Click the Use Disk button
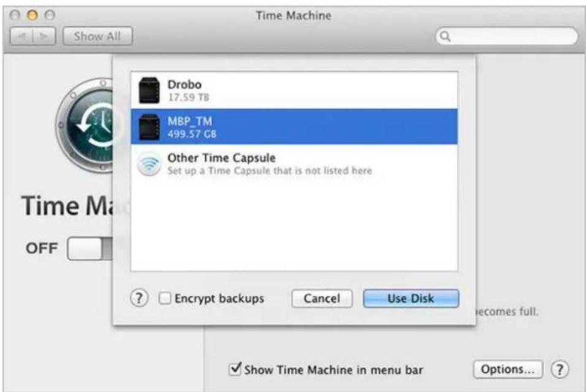This screenshot has height=392, width=586. coord(411,298)
